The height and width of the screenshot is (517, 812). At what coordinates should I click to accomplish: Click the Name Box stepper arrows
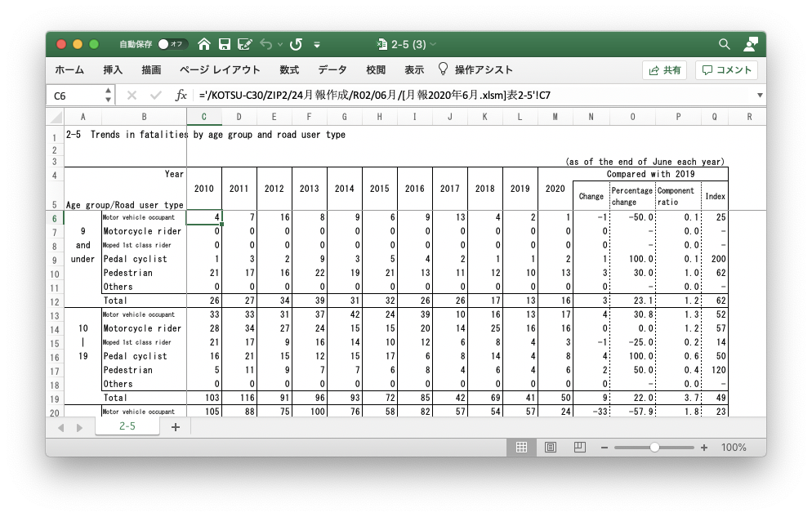(x=108, y=96)
